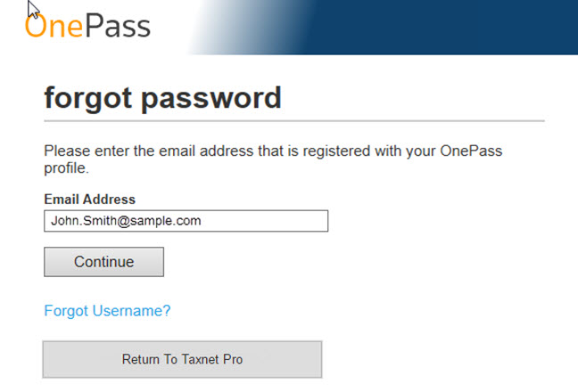
Task: Place cursor at end of email field
Action: click(261, 221)
